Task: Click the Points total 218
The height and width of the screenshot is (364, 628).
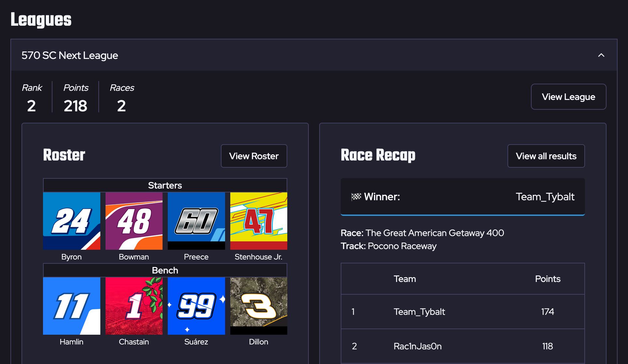Action: coord(76,106)
